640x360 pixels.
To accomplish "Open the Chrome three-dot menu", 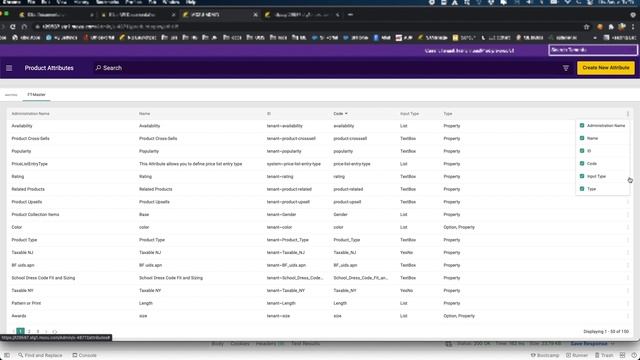I will pyautogui.click(x=633, y=27).
